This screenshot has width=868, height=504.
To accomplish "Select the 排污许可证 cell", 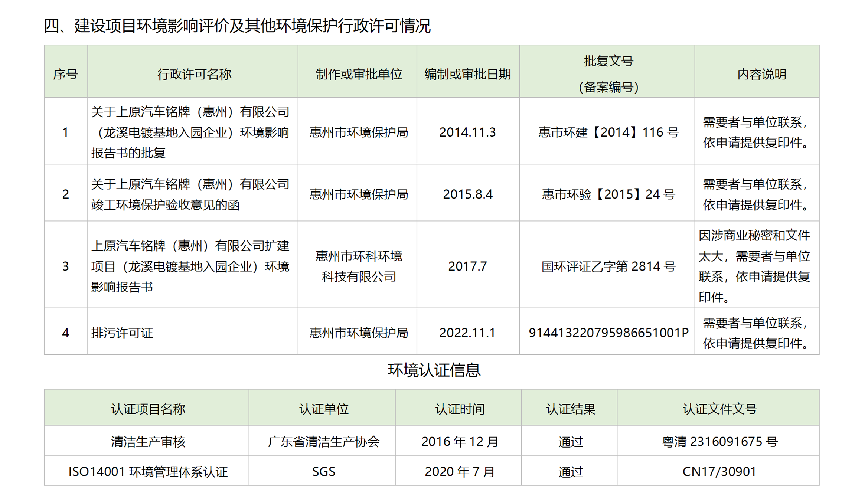I will [193, 331].
